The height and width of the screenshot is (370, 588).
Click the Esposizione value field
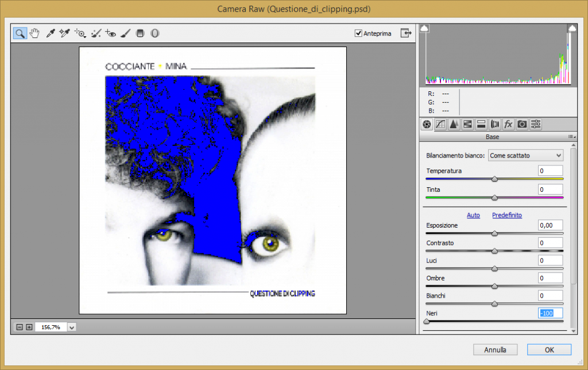550,225
